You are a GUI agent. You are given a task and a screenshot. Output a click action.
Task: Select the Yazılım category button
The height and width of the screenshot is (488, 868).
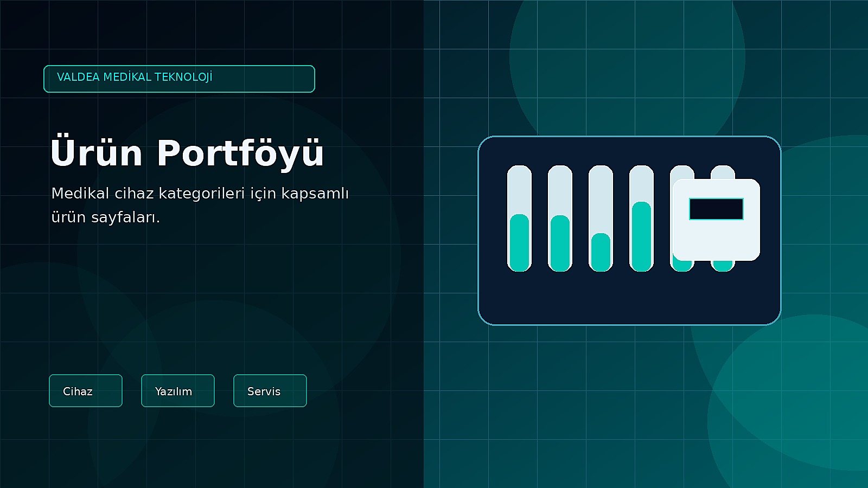point(178,390)
